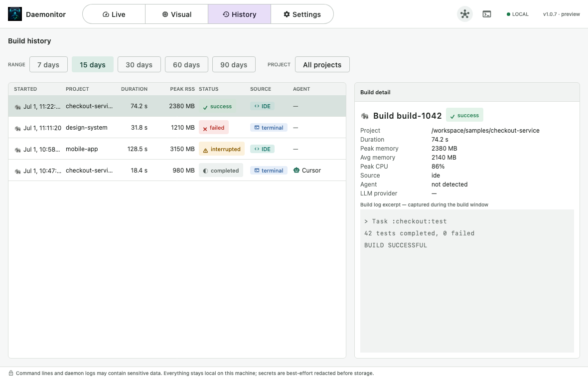Select the mobile-app project cell
This screenshot has height=379, width=588.
82,149
